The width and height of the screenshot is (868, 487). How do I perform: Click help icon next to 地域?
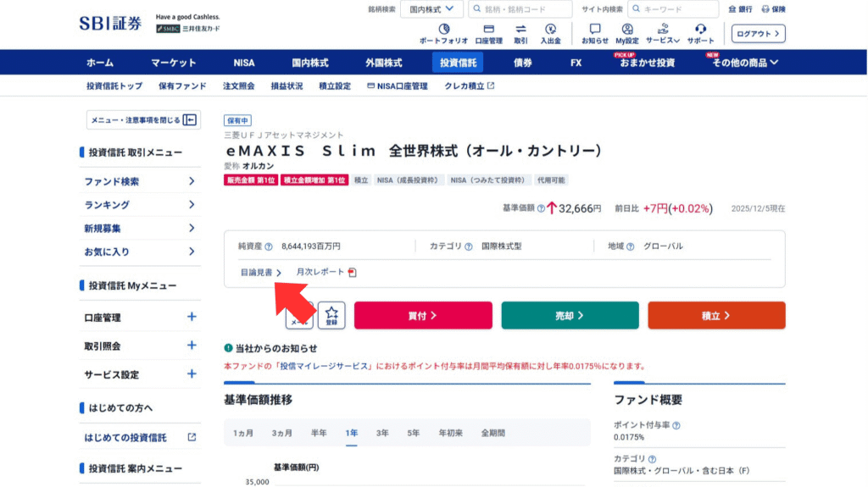coord(630,246)
